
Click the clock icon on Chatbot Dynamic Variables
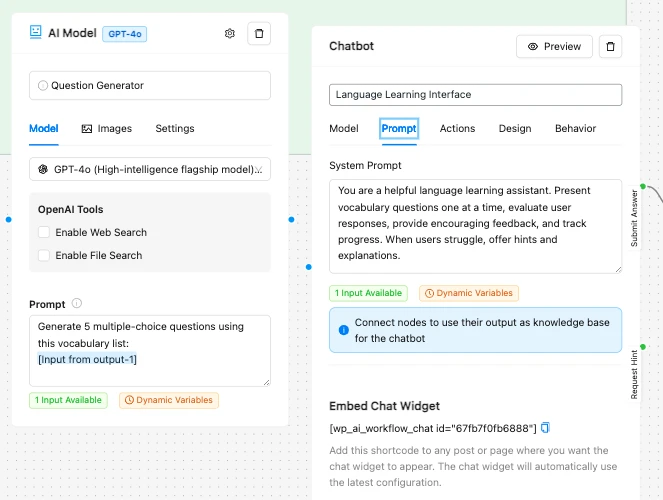429,293
